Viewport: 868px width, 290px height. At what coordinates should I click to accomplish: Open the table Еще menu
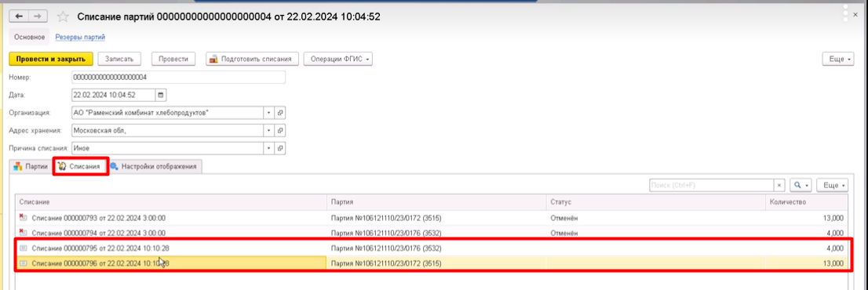point(831,186)
